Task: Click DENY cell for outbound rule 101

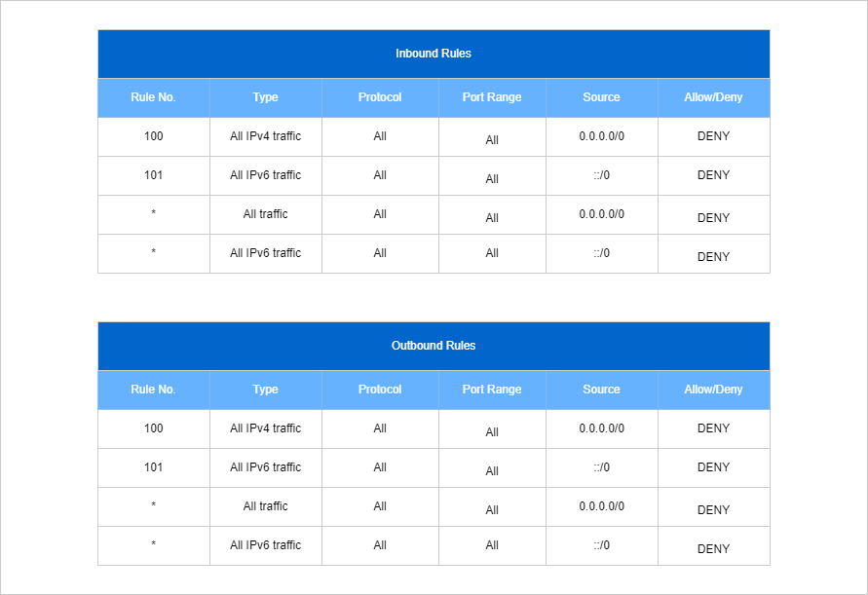Action: pos(713,467)
